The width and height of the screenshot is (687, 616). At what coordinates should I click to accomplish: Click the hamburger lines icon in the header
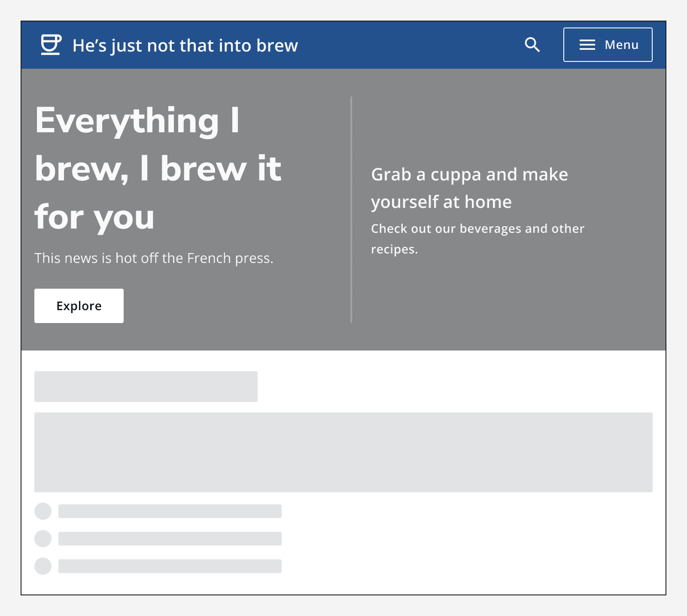click(x=587, y=45)
